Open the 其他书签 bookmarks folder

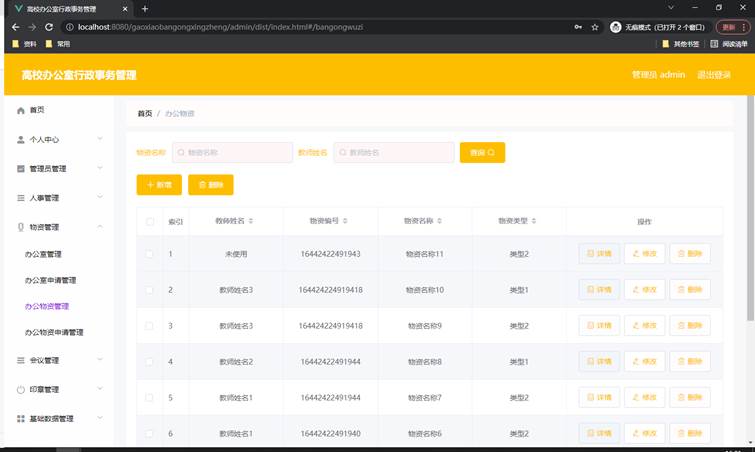point(680,44)
